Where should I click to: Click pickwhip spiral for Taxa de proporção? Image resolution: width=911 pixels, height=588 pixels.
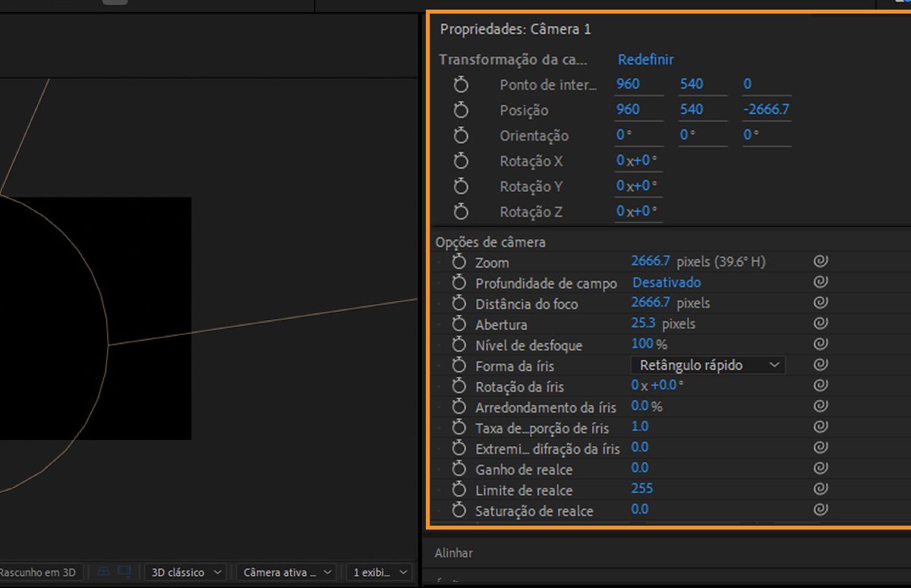(820, 427)
